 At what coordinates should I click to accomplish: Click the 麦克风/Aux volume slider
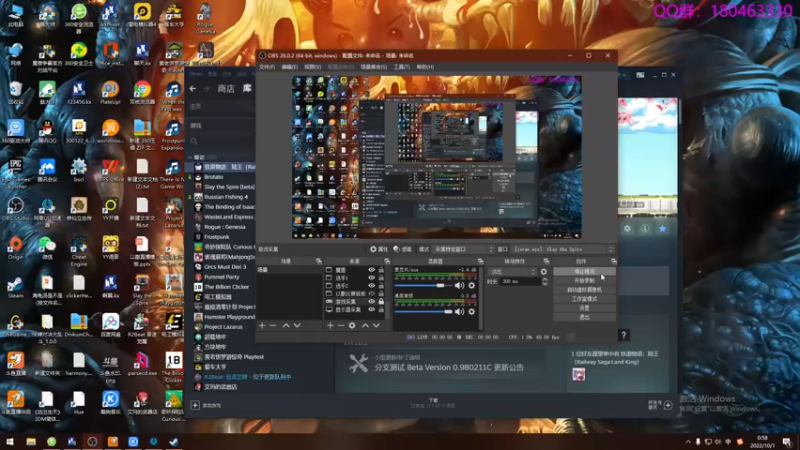[423, 286]
